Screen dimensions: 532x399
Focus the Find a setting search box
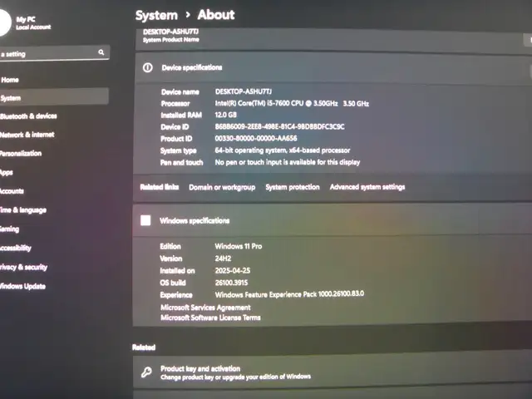[x=55, y=53]
